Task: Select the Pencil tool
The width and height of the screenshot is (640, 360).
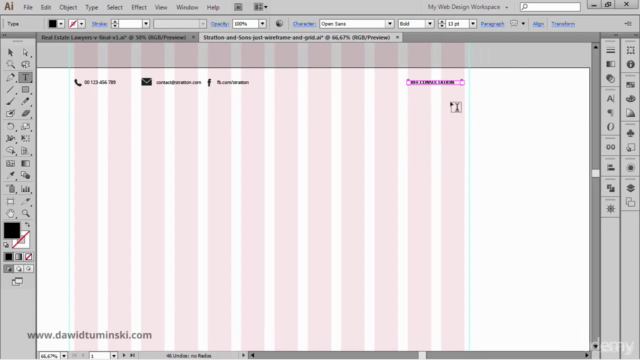Action: click(x=26, y=101)
